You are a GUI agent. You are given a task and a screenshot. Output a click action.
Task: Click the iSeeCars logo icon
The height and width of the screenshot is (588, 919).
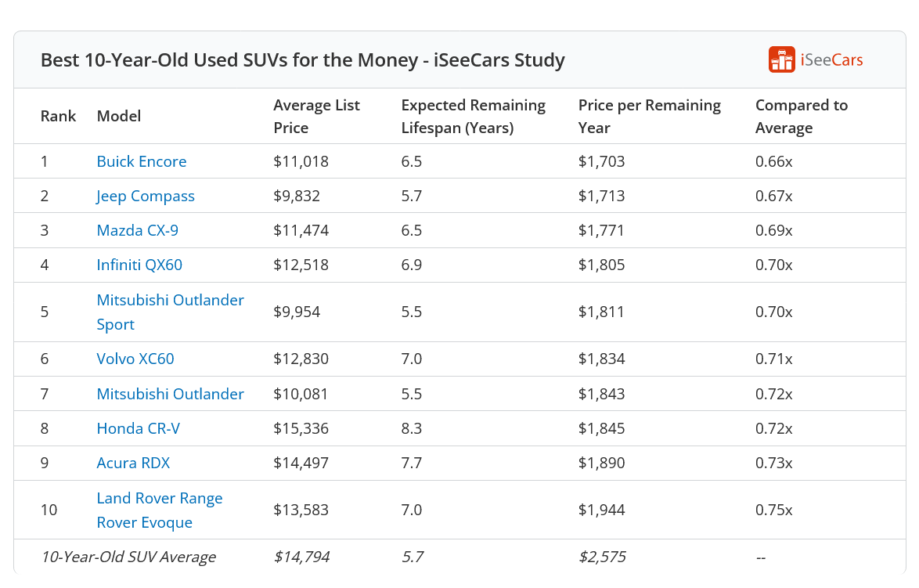point(781,60)
